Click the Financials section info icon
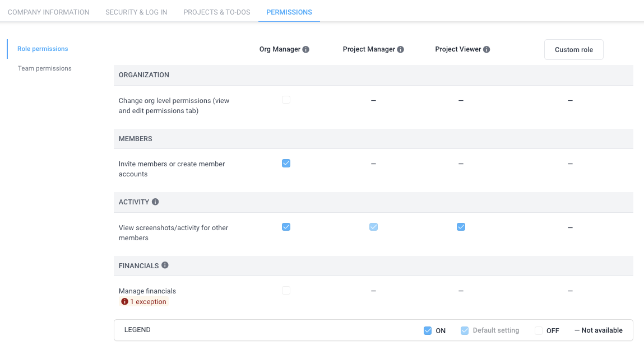This screenshot has width=644, height=350. pyautogui.click(x=165, y=265)
